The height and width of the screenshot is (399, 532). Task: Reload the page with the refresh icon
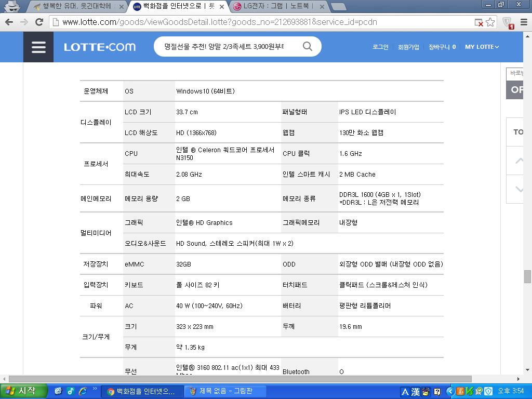tap(39, 22)
